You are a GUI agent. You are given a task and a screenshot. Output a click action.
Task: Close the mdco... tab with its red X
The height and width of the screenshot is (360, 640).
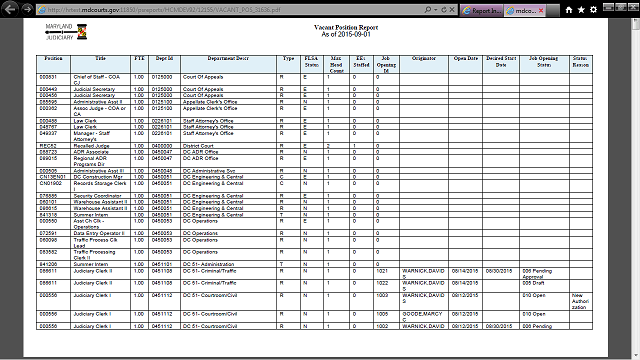541,11
